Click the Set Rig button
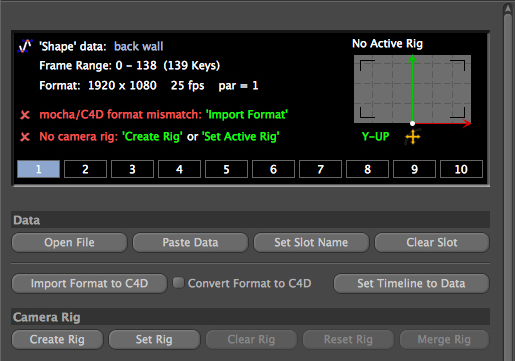The width and height of the screenshot is (515, 361). click(154, 339)
